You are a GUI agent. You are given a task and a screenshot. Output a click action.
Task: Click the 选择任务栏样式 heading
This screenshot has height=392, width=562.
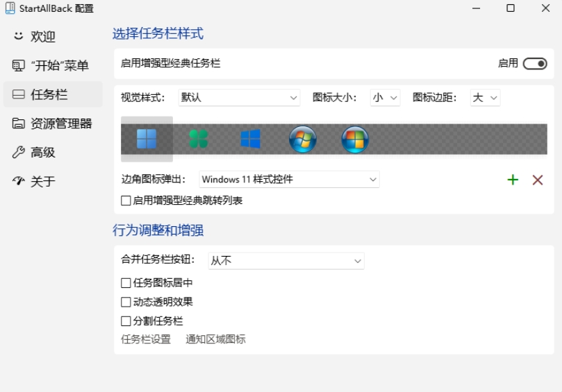pos(158,34)
